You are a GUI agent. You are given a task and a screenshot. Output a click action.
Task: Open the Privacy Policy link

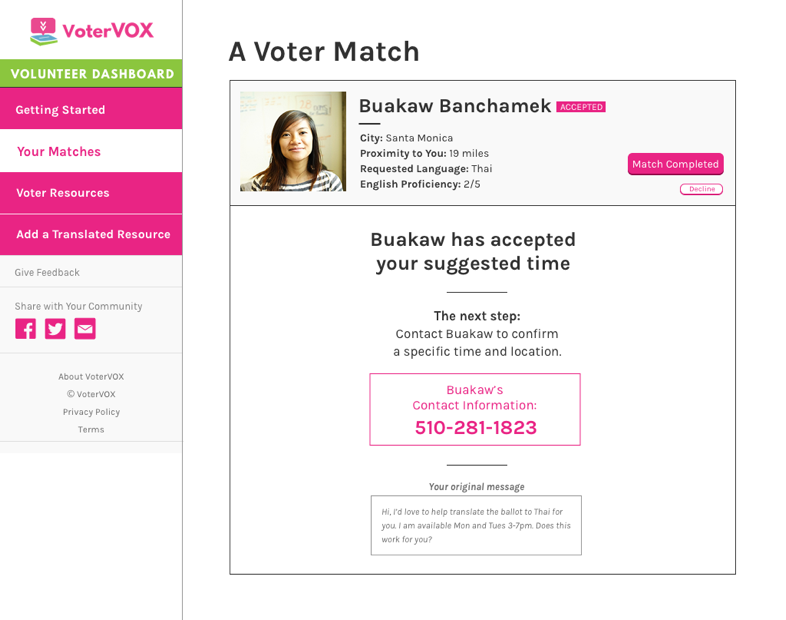[91, 411]
